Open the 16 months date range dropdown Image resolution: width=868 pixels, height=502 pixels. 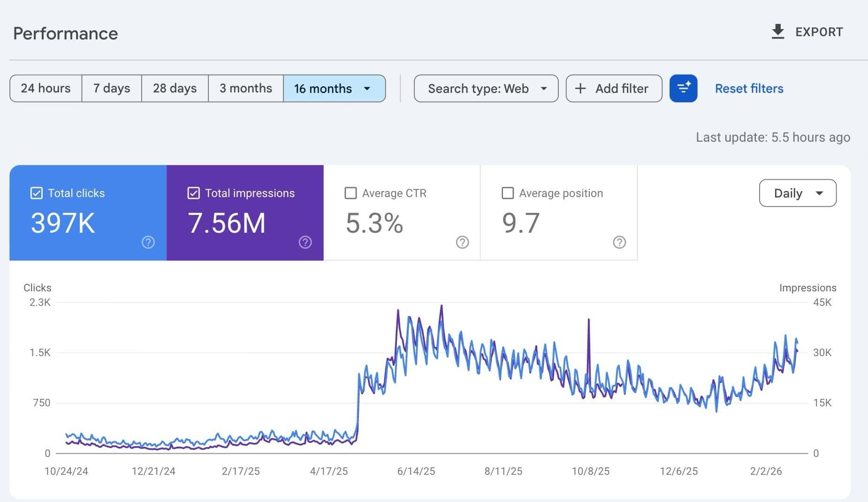tap(335, 88)
